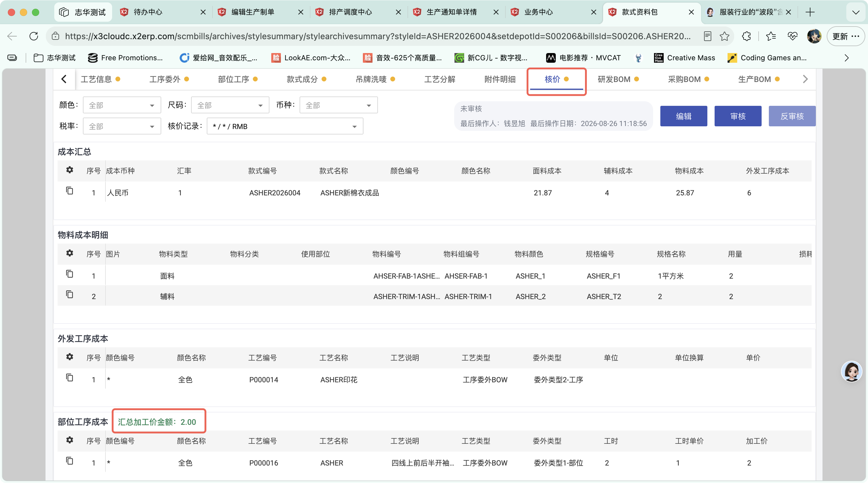Copy the 辅料 material row
Viewport: 868px width, 483px height.
[69, 295]
